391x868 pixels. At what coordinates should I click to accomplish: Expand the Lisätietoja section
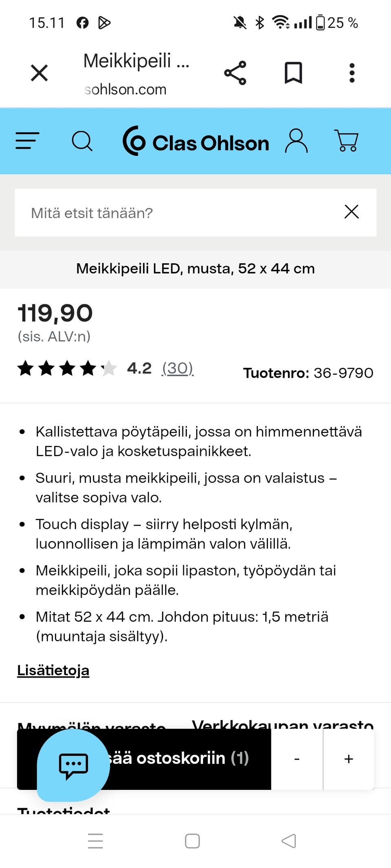pos(53,669)
